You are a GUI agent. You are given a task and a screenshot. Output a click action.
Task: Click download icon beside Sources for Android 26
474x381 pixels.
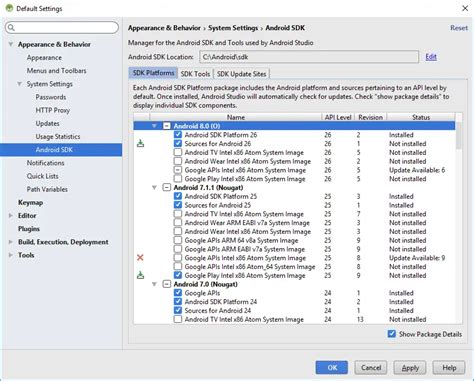click(141, 144)
